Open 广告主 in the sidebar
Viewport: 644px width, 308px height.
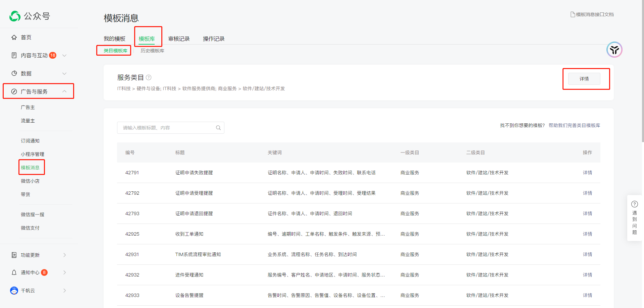[x=28, y=107]
